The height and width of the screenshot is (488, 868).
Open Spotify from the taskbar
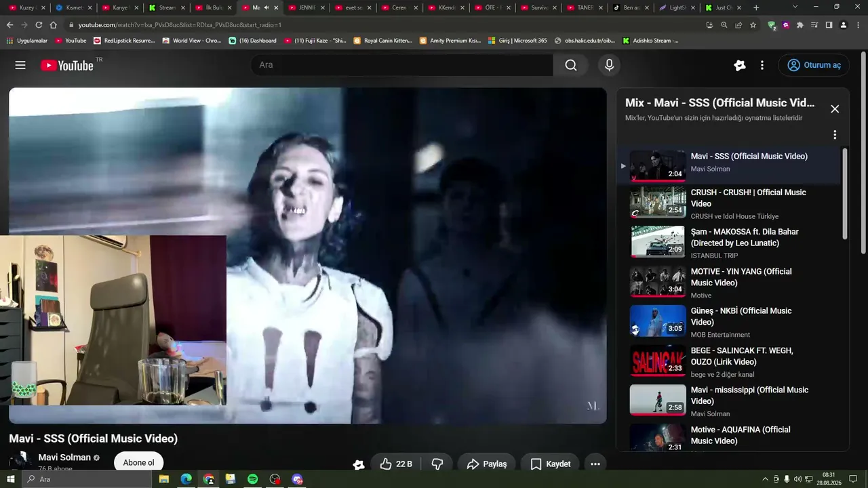(x=252, y=479)
